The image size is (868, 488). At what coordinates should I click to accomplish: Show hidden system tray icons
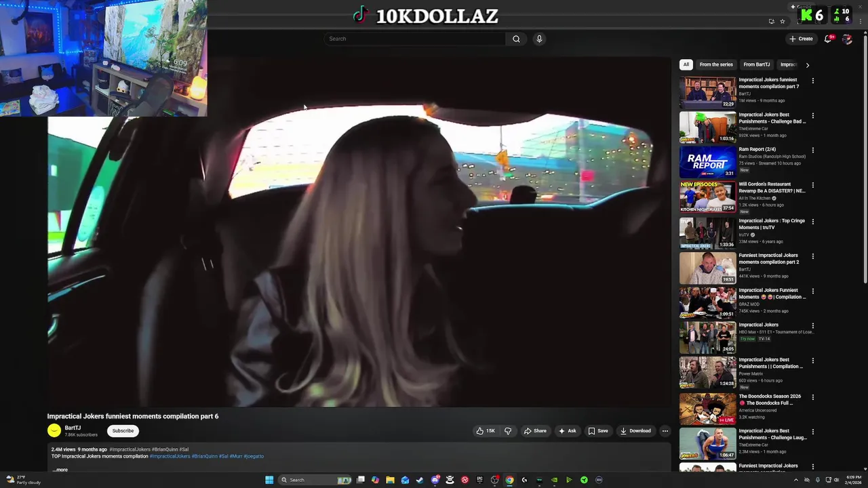(796, 480)
